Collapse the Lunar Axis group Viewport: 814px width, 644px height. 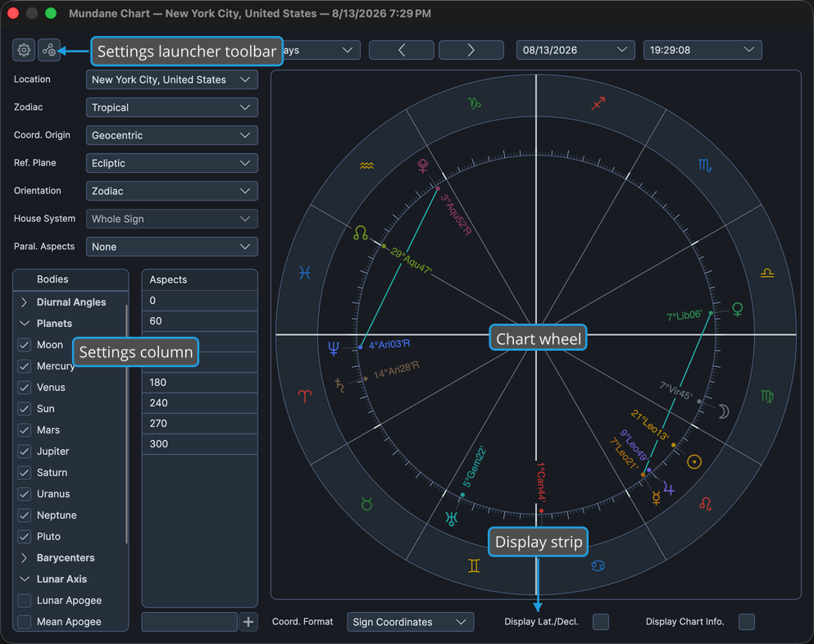click(x=24, y=578)
